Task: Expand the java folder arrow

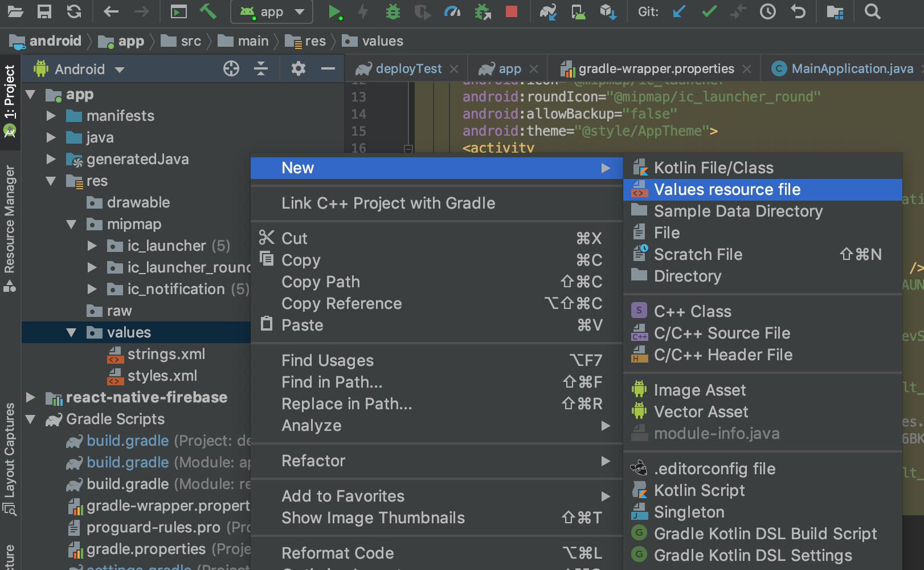Action: [x=51, y=138]
